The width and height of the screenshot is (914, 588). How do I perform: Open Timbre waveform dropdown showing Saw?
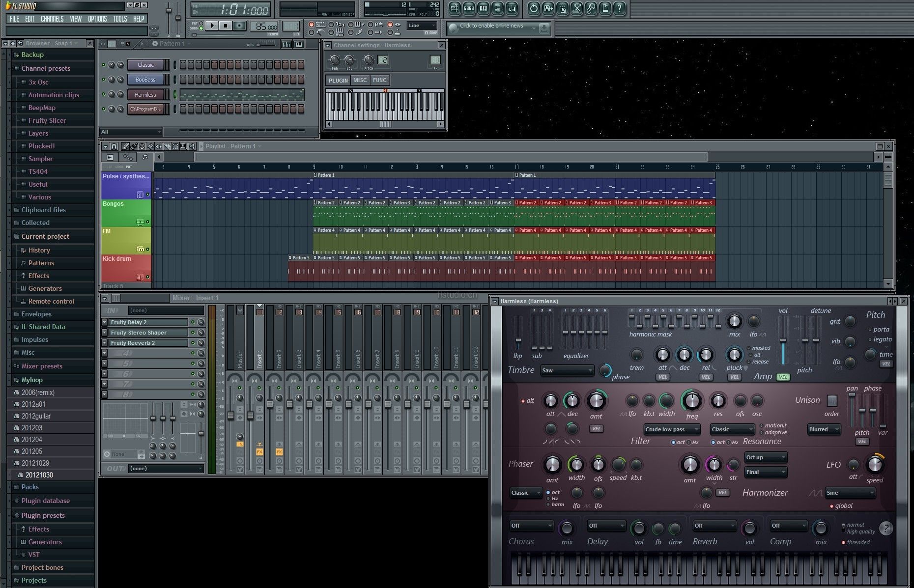[567, 370]
